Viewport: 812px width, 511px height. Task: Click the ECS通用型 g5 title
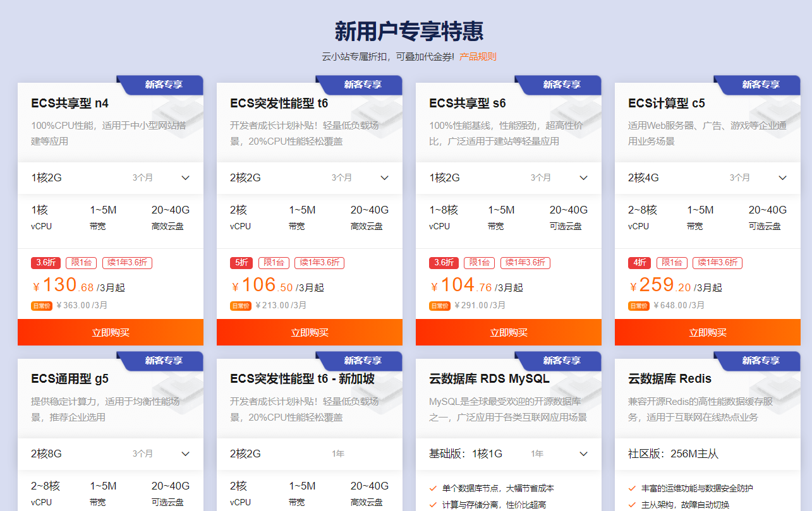tap(70, 379)
